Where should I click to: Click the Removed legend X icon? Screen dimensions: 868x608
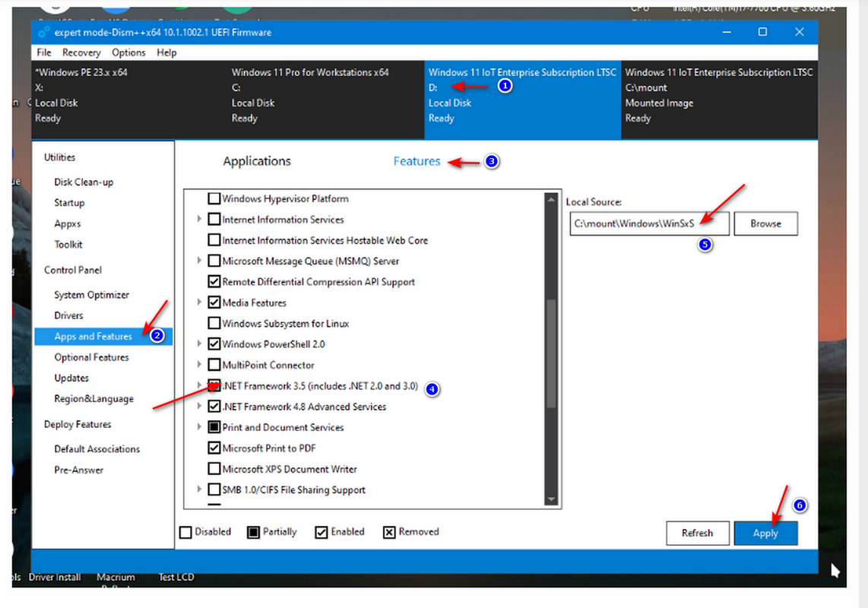389,532
